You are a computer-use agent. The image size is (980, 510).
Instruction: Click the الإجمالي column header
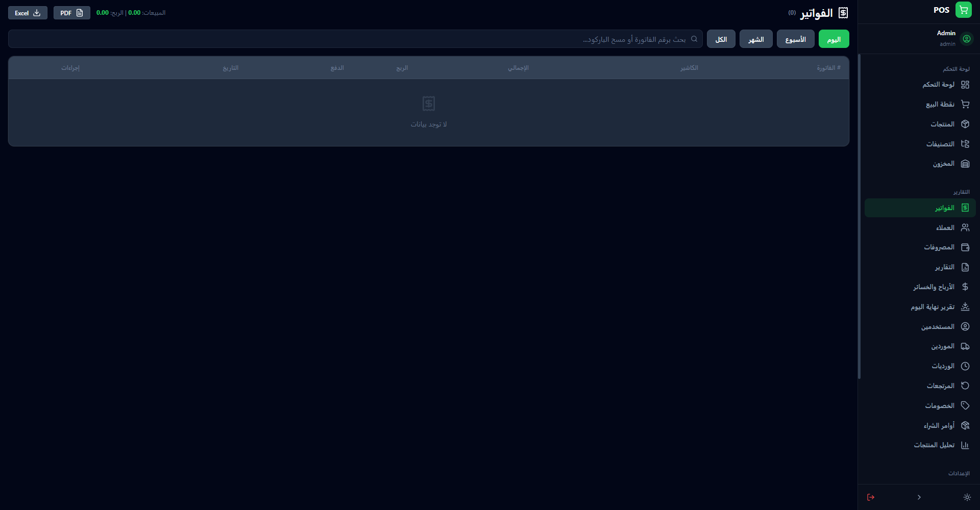[x=518, y=68]
